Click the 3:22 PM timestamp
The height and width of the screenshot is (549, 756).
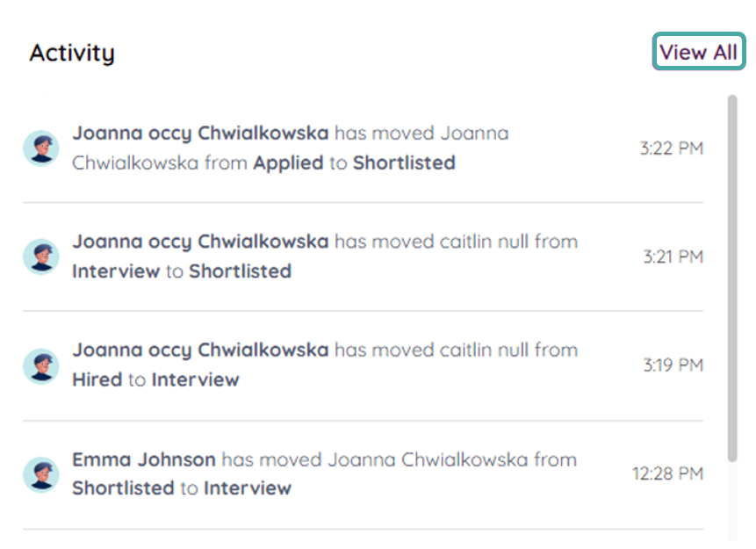click(671, 148)
